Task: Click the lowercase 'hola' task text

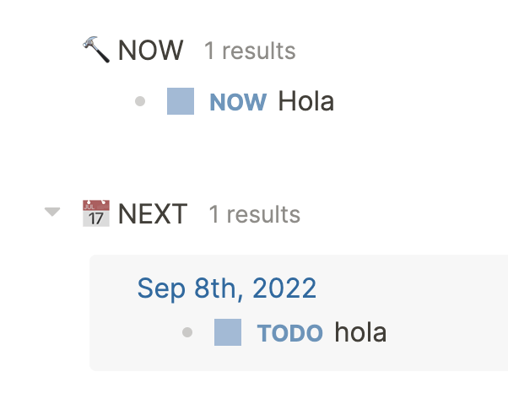Action: pyautogui.click(x=360, y=332)
